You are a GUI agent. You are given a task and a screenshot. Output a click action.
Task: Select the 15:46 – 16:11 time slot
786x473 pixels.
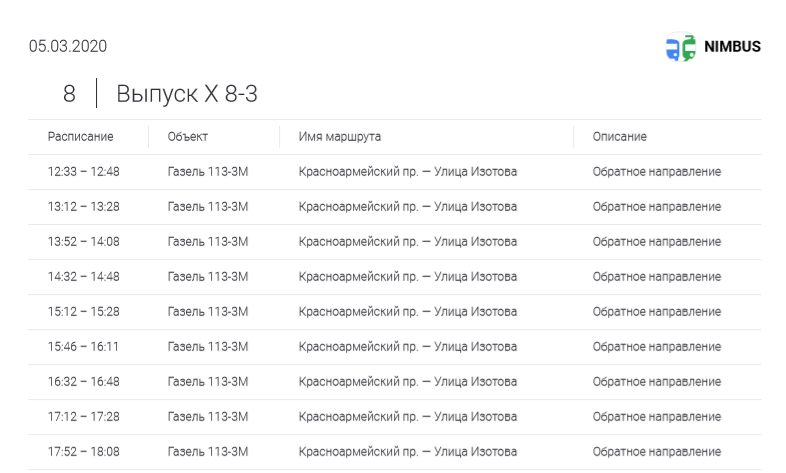coord(84,347)
